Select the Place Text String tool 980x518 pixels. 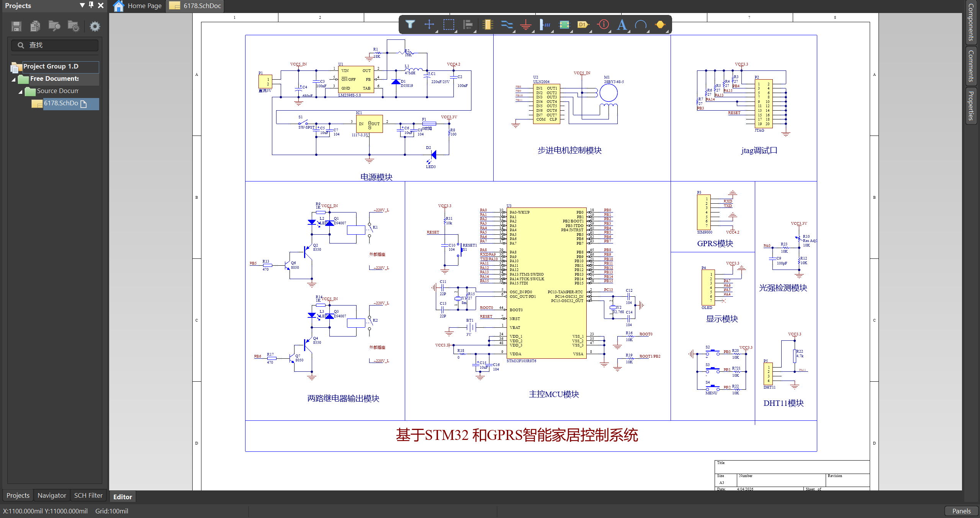(622, 25)
